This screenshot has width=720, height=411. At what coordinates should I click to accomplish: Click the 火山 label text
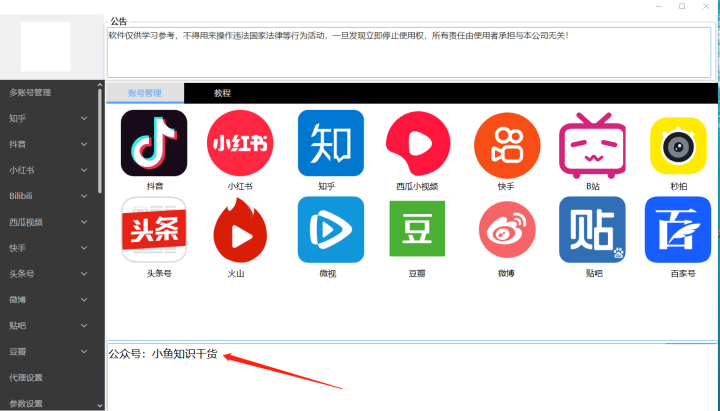coord(236,273)
